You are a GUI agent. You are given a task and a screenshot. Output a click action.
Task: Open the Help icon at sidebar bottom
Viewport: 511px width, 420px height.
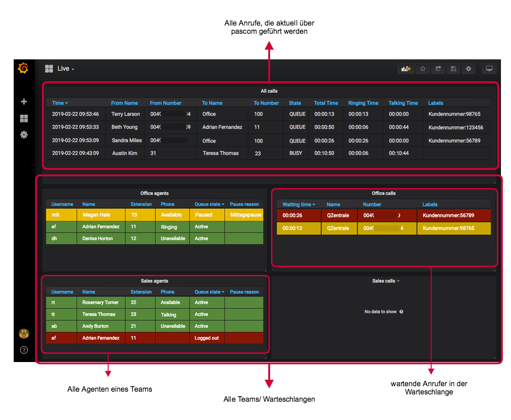pyautogui.click(x=24, y=350)
